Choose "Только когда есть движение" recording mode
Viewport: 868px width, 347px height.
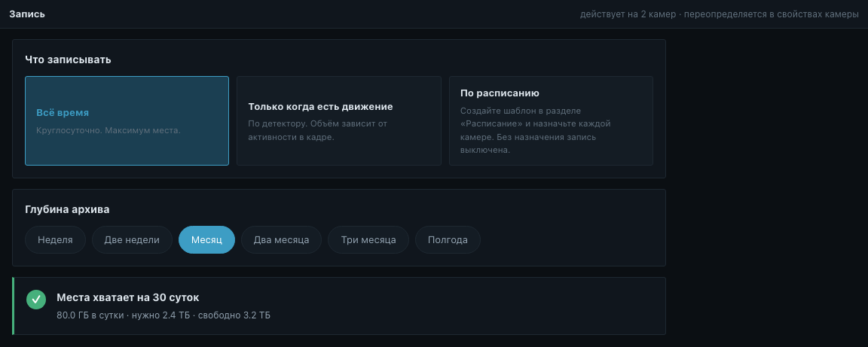[339, 120]
